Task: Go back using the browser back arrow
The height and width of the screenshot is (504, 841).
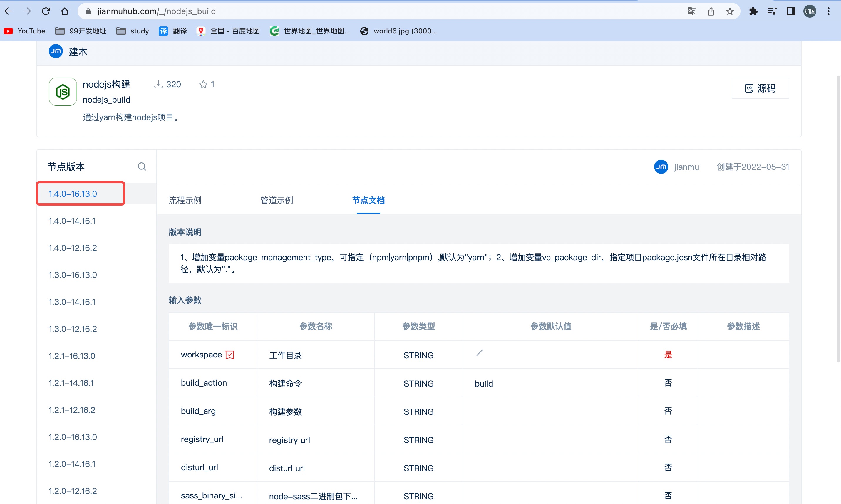Action: point(9,11)
